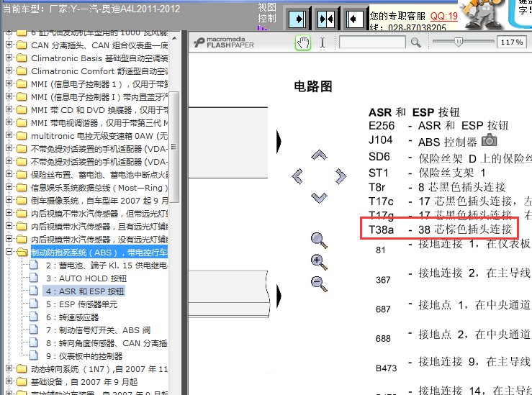Expand the multitronic 电控无级变速箱 node
The height and width of the screenshot is (395, 532).
coord(9,135)
